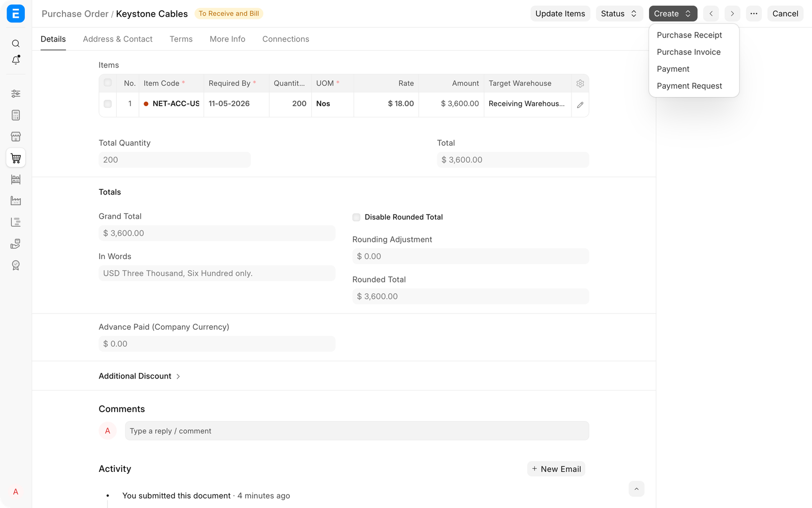Open items table column settings gear

580,83
